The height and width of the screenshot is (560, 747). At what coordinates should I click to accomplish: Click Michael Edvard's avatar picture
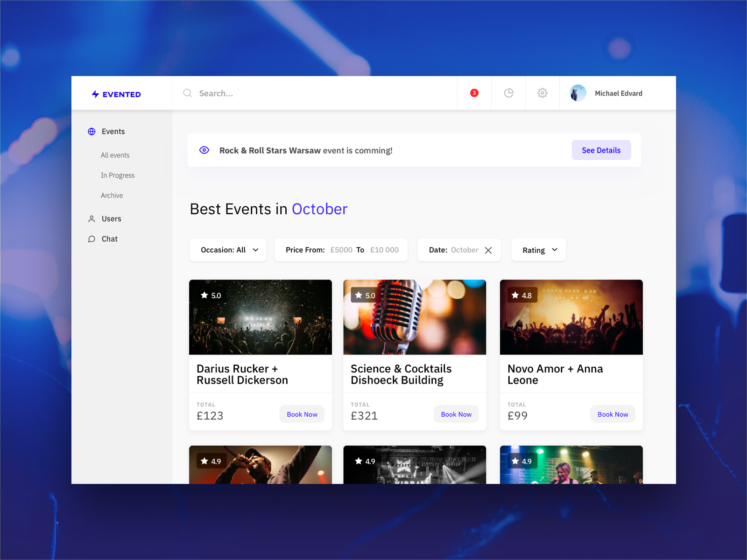point(578,93)
